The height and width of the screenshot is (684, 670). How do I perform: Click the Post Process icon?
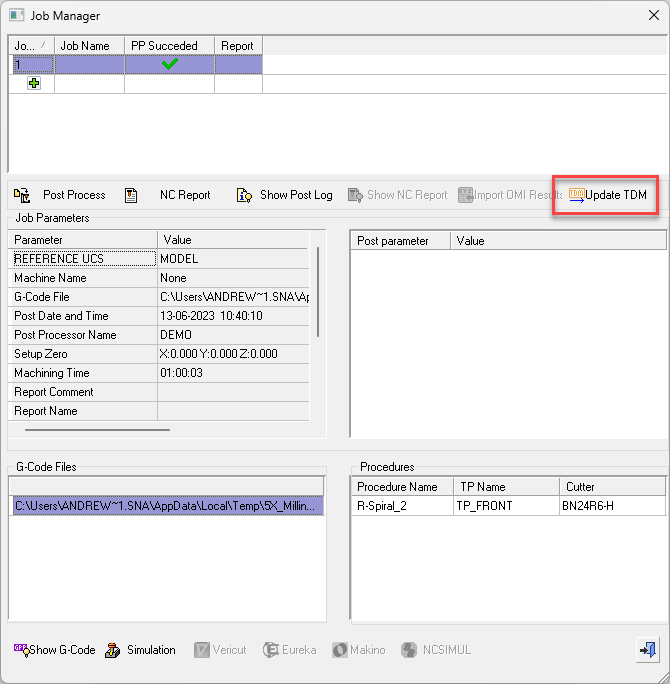click(22, 195)
